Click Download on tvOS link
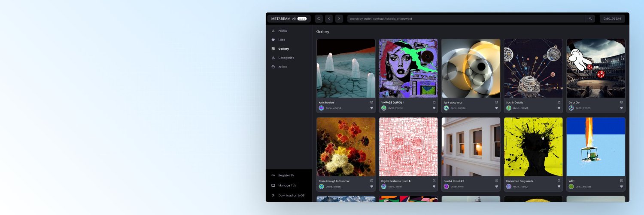Screen dimensions: 644x215 pos(289,195)
